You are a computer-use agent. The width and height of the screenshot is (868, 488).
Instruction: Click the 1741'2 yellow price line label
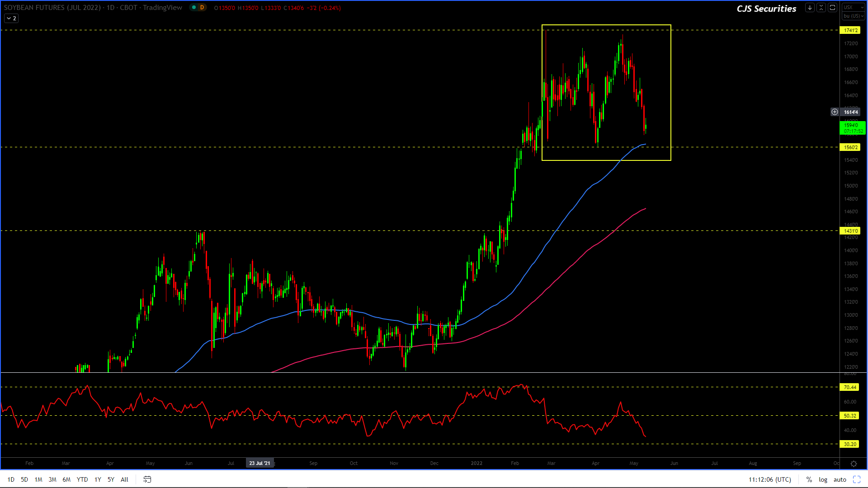pos(850,30)
